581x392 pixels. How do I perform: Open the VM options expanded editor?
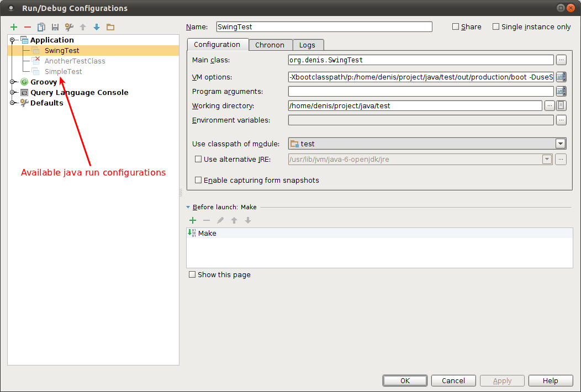tap(561, 77)
